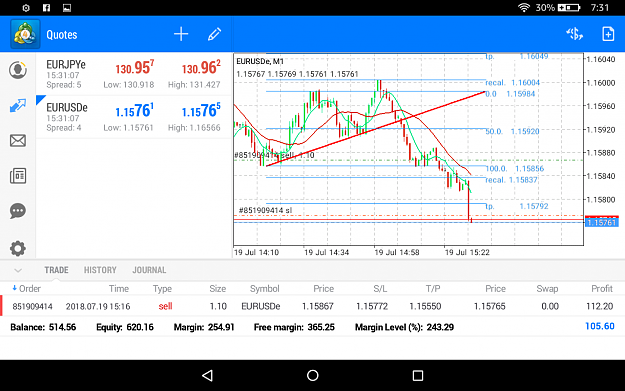The height and width of the screenshot is (391, 625).
Task: Click the Type column header
Action: coord(162,289)
